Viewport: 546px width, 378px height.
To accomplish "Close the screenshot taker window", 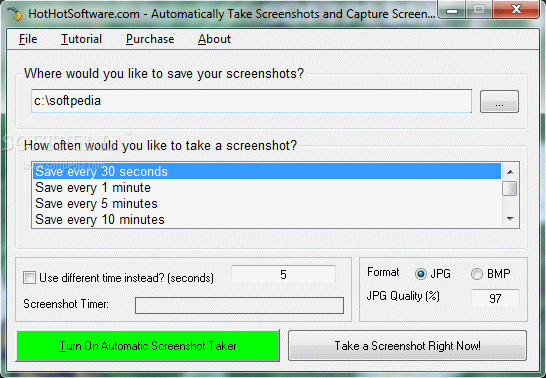I will click(x=516, y=9).
